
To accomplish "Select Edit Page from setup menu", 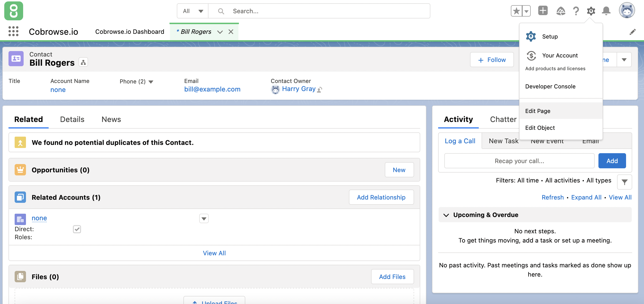I will (538, 111).
